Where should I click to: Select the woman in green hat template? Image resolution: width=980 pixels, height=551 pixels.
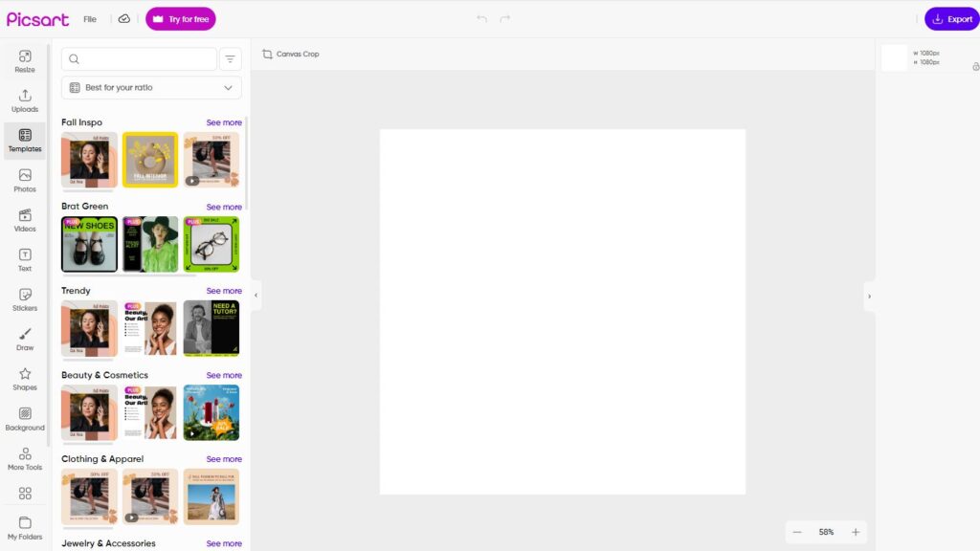(x=150, y=244)
